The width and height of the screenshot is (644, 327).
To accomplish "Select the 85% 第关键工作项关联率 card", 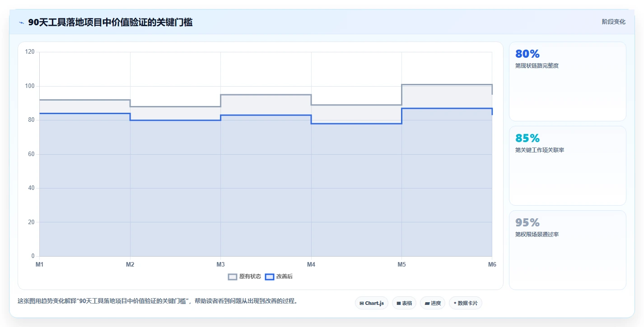I will 568,166.
